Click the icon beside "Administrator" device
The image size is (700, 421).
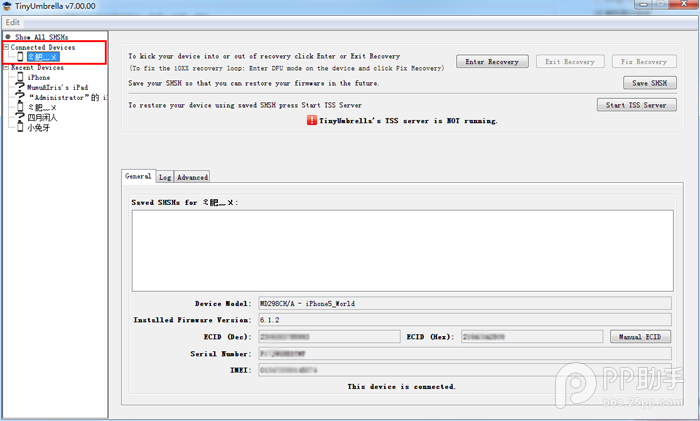(20, 96)
